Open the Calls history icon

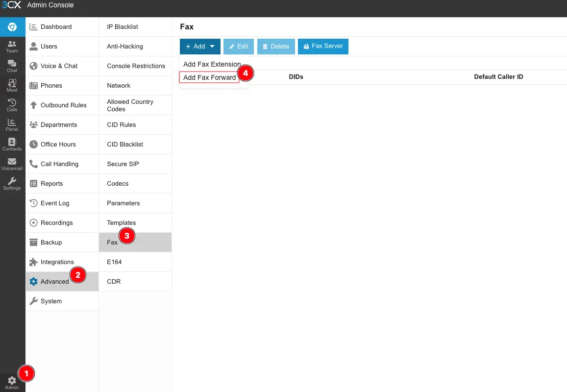[12, 105]
